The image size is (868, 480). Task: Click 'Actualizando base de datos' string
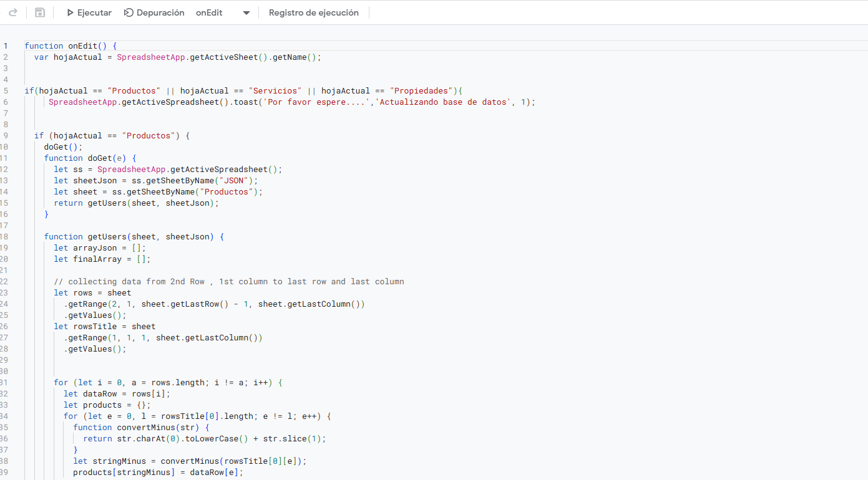[x=443, y=102]
